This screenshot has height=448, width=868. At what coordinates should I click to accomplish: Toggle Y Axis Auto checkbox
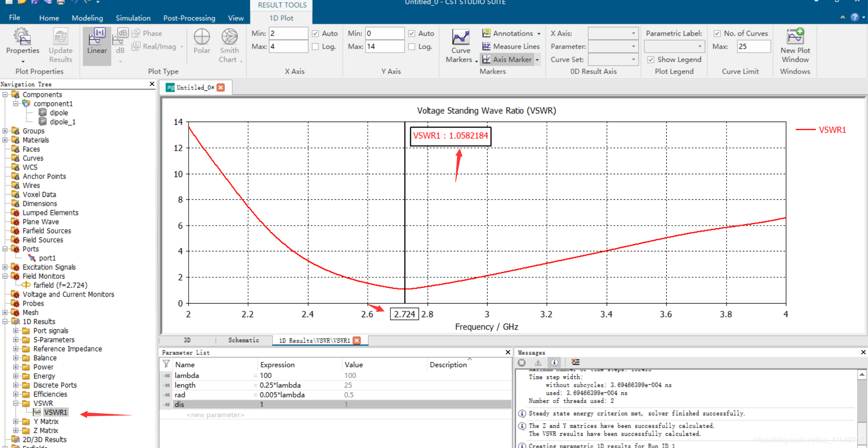[412, 34]
